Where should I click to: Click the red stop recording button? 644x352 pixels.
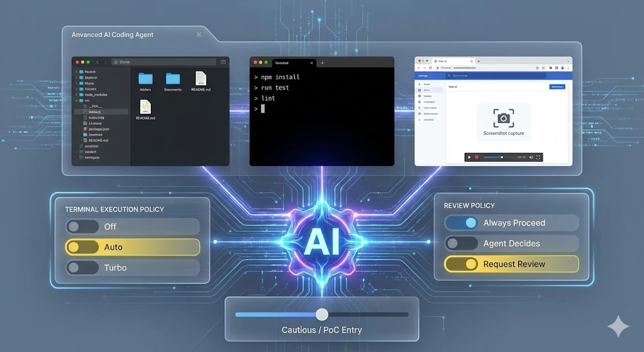click(477, 157)
